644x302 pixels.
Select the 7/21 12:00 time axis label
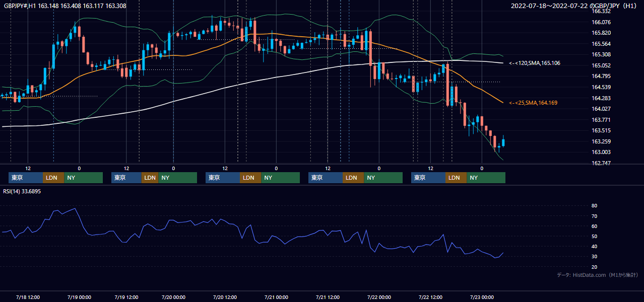click(x=328, y=297)
